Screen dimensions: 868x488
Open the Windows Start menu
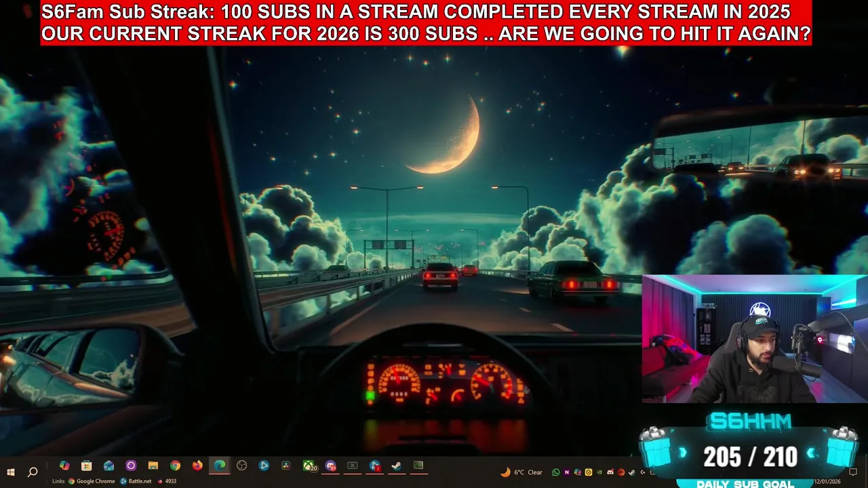pyautogui.click(x=11, y=472)
